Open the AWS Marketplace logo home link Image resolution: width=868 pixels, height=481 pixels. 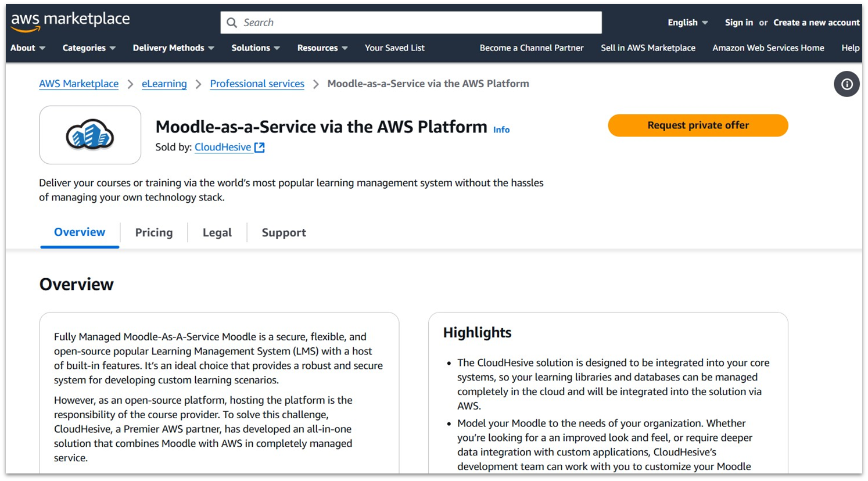tap(70, 21)
